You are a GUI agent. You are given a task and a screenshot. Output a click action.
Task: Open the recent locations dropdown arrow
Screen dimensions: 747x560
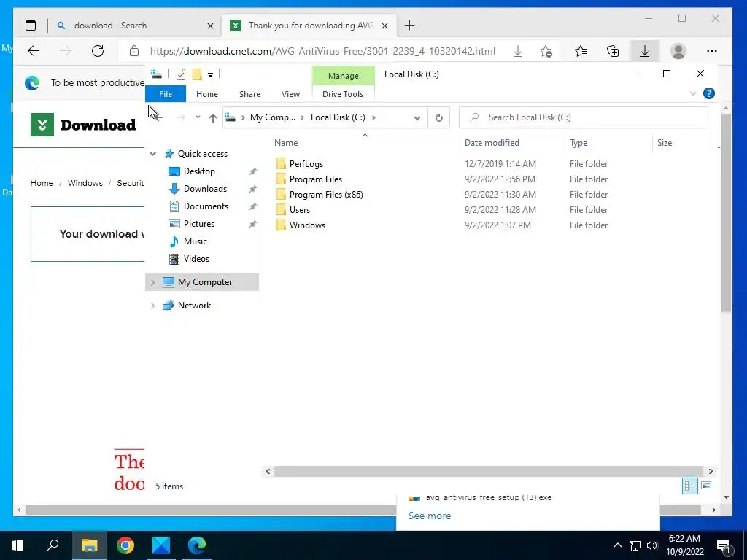click(x=198, y=117)
